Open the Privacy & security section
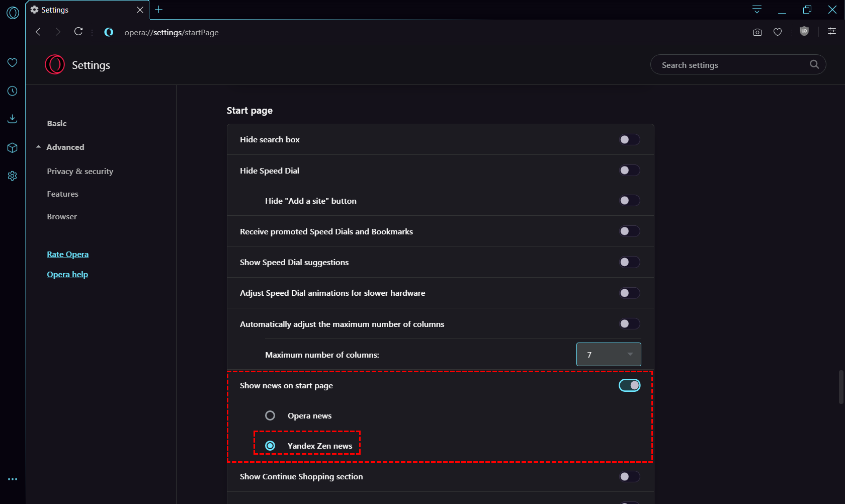845x504 pixels. pyautogui.click(x=80, y=171)
